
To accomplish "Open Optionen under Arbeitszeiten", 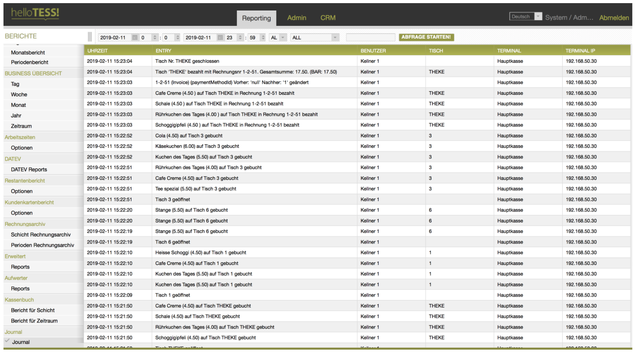I will (22, 148).
